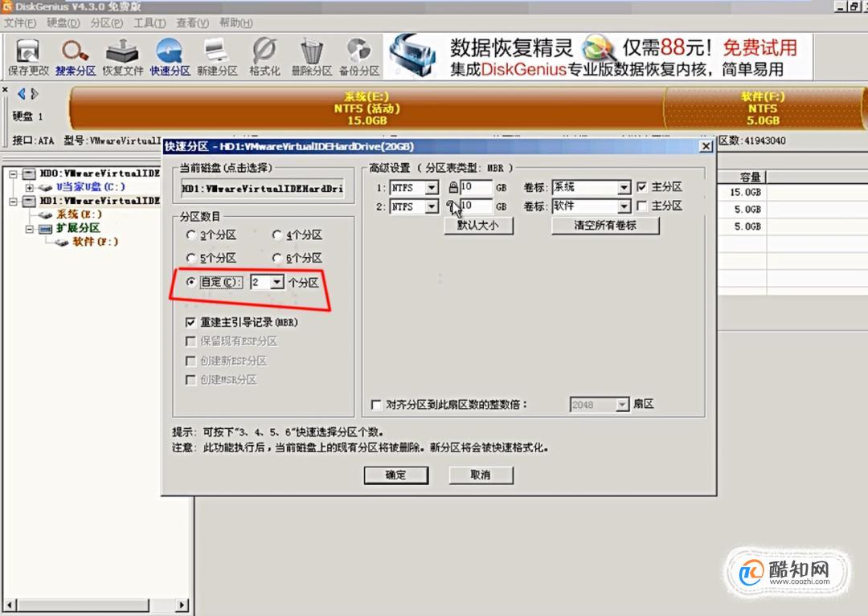Open file system dropdown for partition 1
The width and height of the screenshot is (868, 616).
(x=432, y=188)
